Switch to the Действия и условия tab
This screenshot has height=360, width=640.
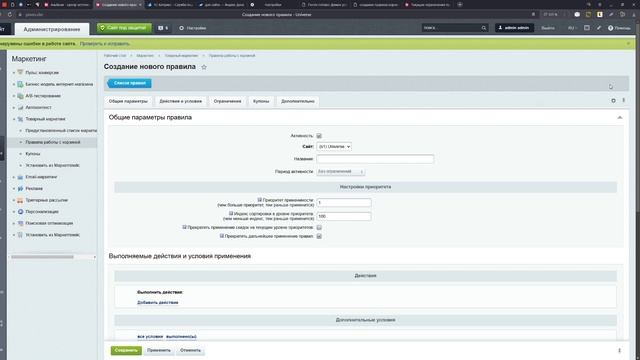tap(180, 101)
